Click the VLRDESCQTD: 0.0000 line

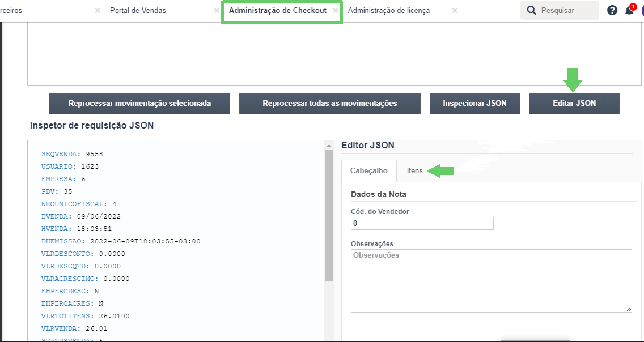tap(81, 266)
